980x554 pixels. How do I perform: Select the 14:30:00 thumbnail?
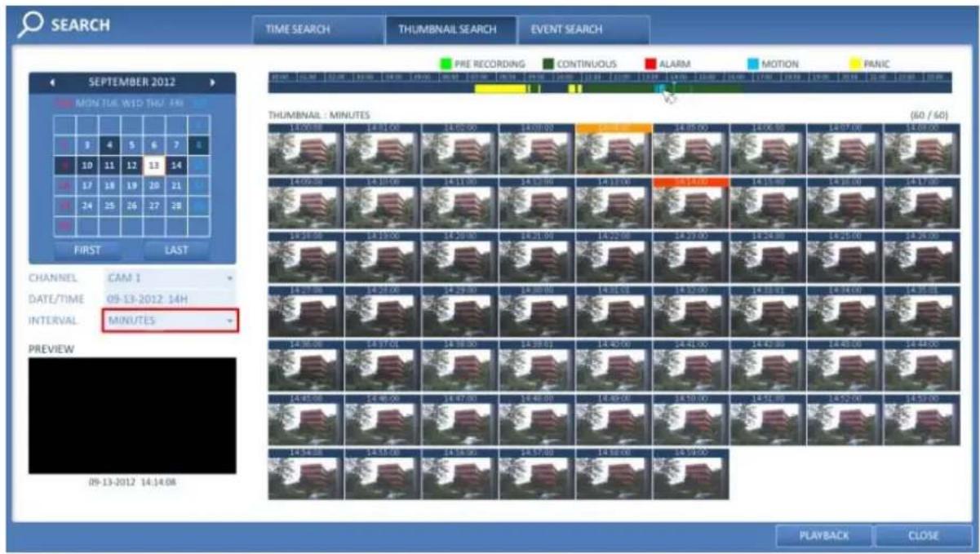point(536,311)
